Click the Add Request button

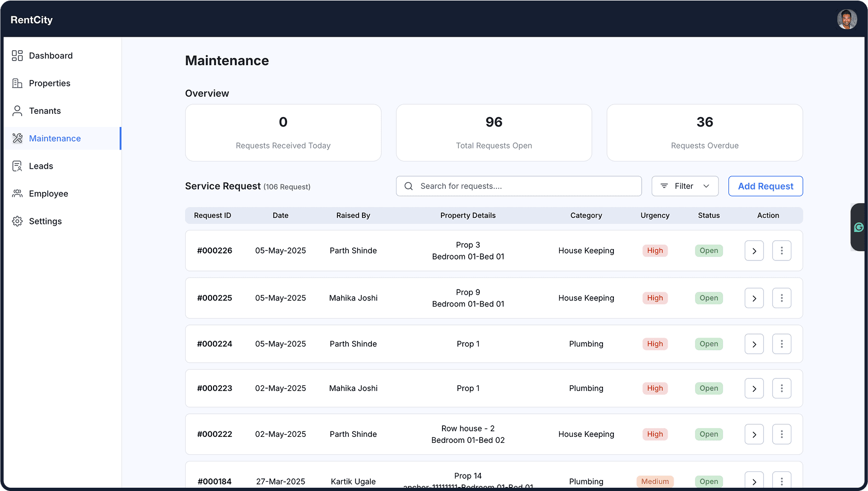pyautogui.click(x=765, y=186)
